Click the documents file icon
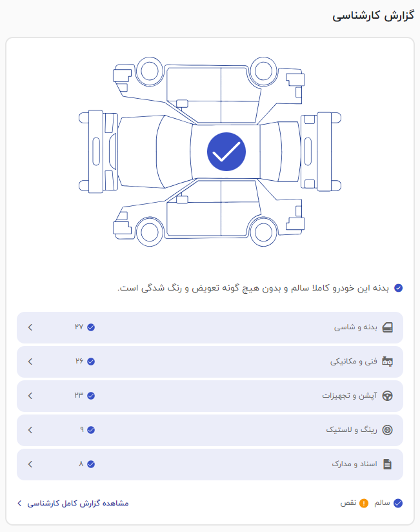420x532 pixels. [x=387, y=464]
